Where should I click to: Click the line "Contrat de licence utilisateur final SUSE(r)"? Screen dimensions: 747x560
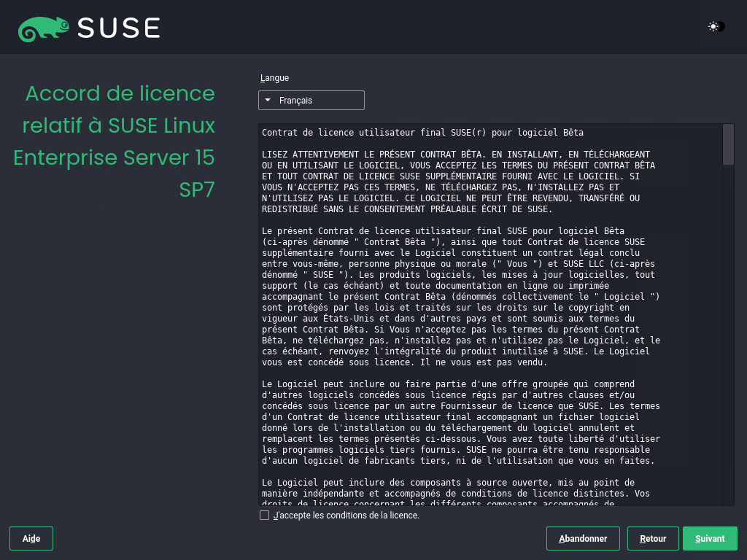(422, 133)
